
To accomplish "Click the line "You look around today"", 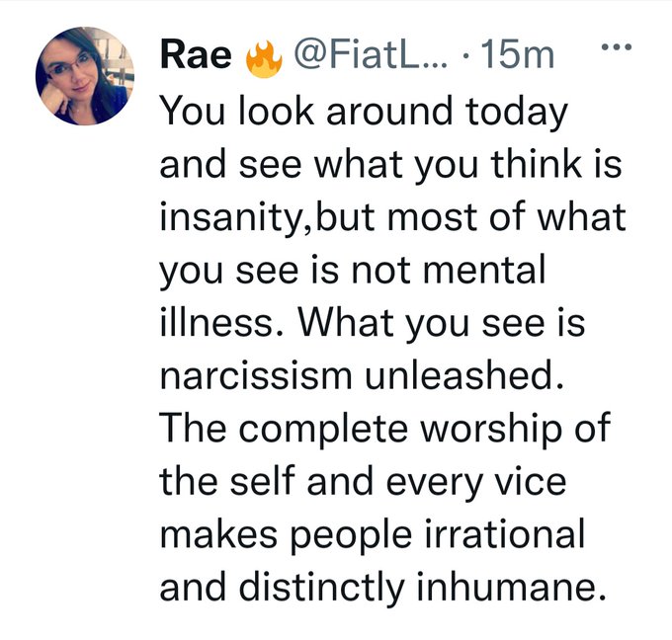I will click(x=364, y=112).
